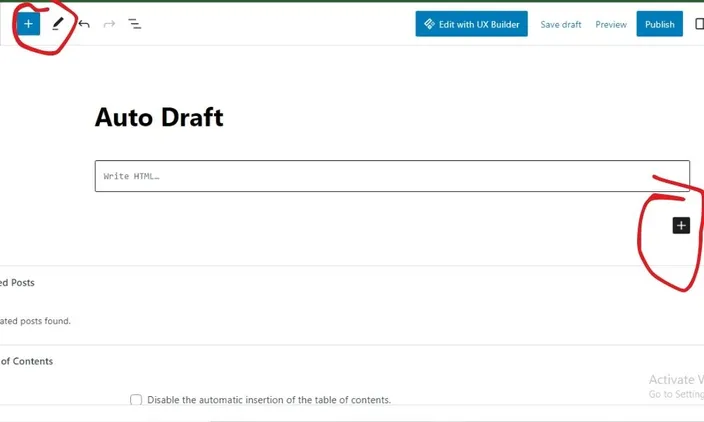This screenshot has height=422, width=704.
Task: Open the document overview list view icon
Action: pos(134,24)
